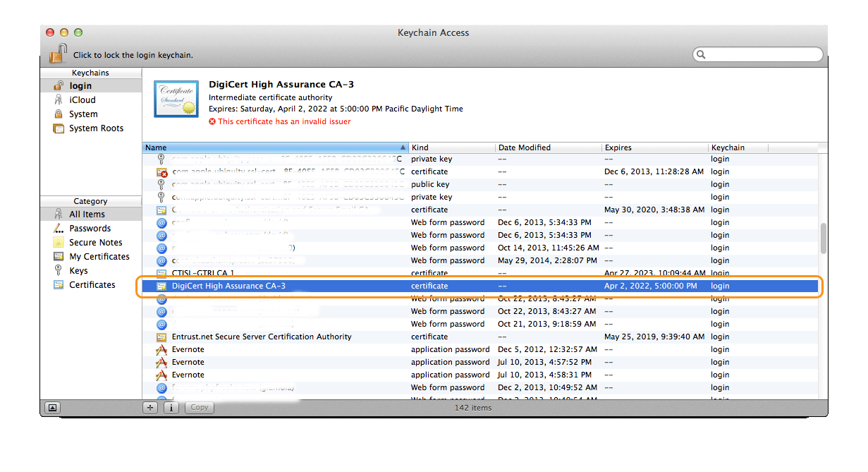
Task: Click the plus button to add item
Action: click(x=150, y=407)
